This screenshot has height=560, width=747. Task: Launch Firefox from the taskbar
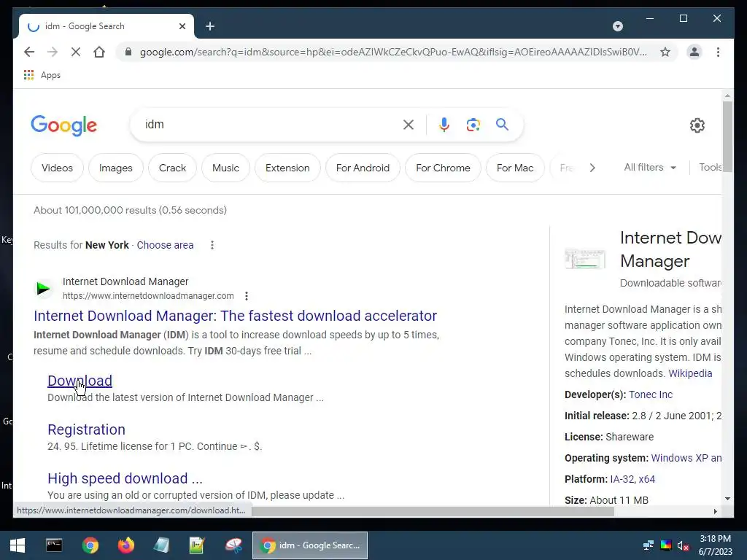tap(125, 545)
